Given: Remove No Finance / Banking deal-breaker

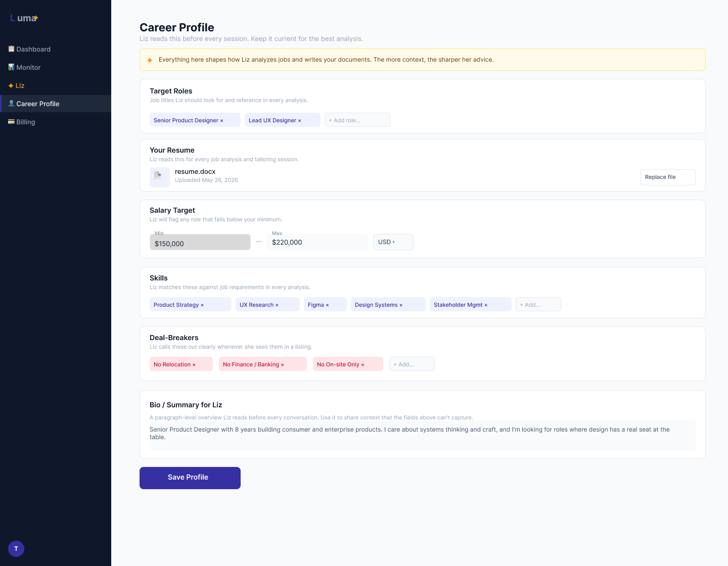Looking at the screenshot, I should (x=282, y=365).
